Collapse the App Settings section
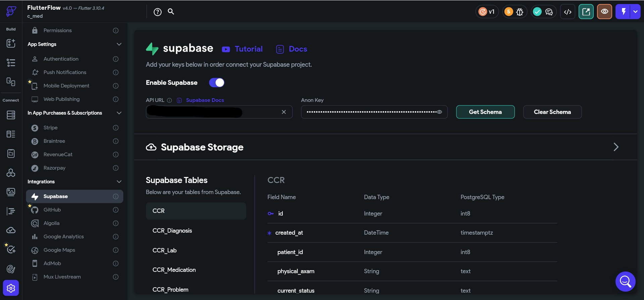This screenshot has width=644, height=300. click(119, 44)
